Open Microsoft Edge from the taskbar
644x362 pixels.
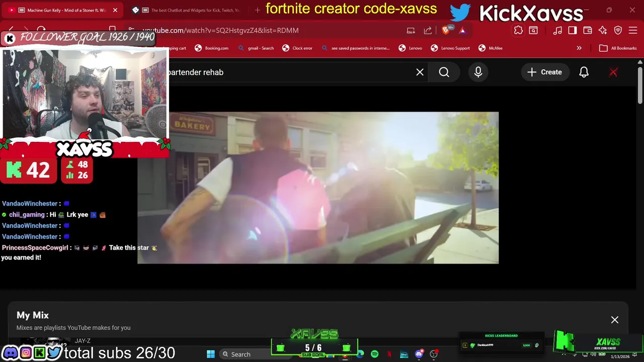tap(360, 354)
